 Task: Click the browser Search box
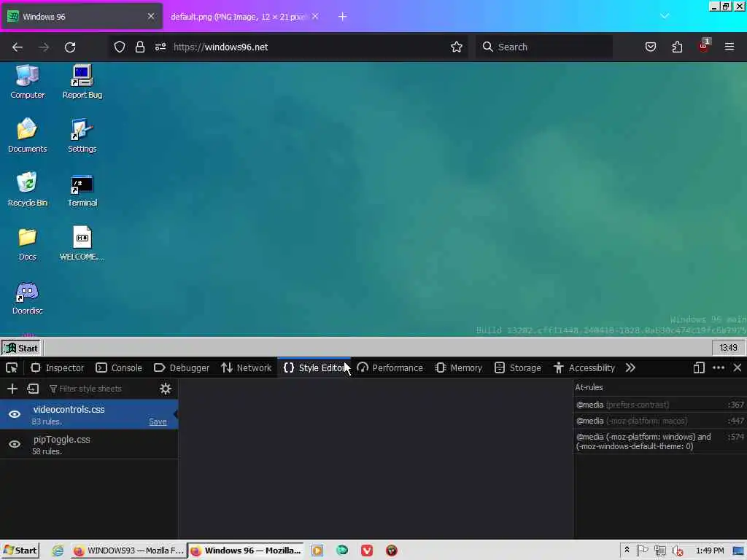tap(544, 47)
